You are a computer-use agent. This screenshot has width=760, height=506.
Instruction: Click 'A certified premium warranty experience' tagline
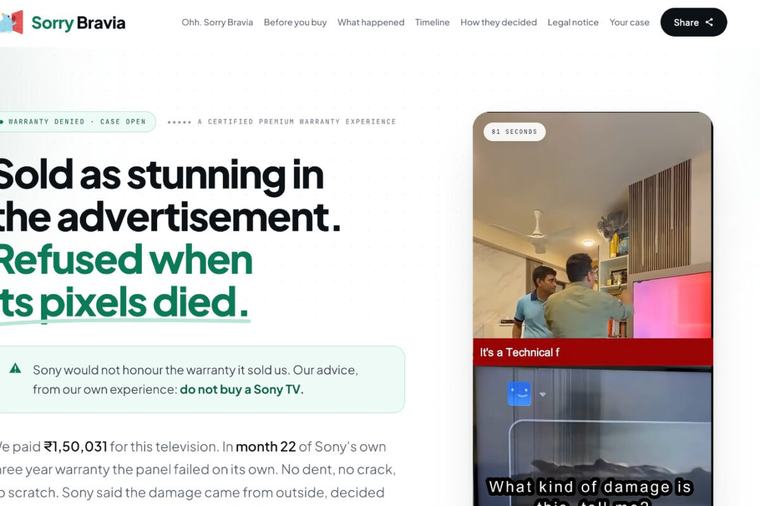297,122
